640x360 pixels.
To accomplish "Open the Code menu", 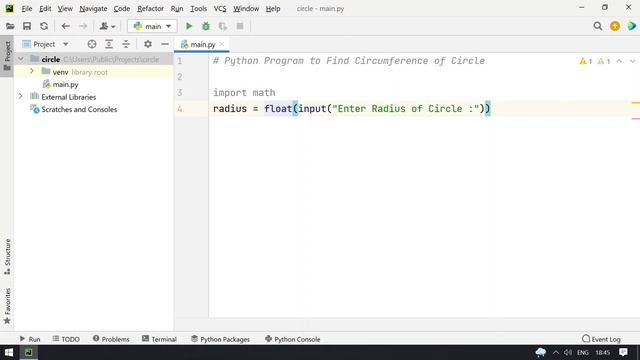I will click(122, 9).
